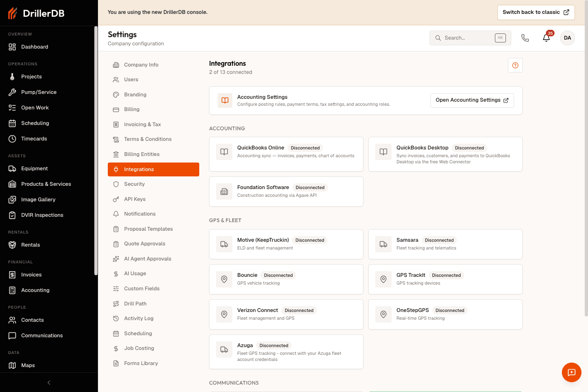The image size is (588, 392).
Task: Click the '2 of 13 connected' text
Action: tap(231, 72)
